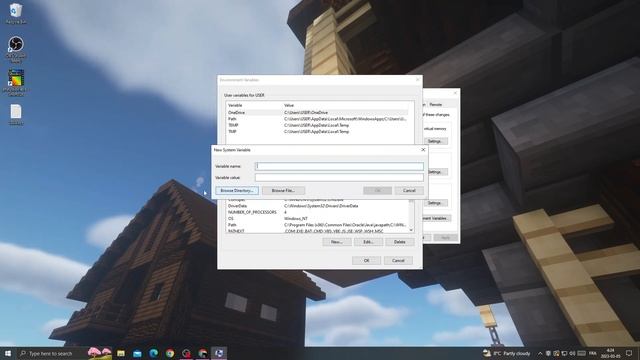The image size is (640, 360).
Task: Switch to Remote tab in System Properties
Action: click(436, 104)
